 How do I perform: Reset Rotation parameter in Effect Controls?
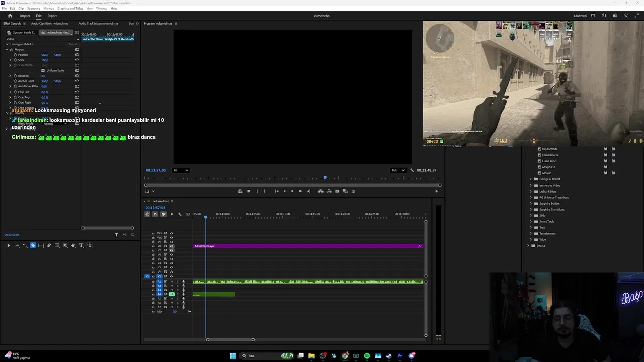tap(77, 76)
